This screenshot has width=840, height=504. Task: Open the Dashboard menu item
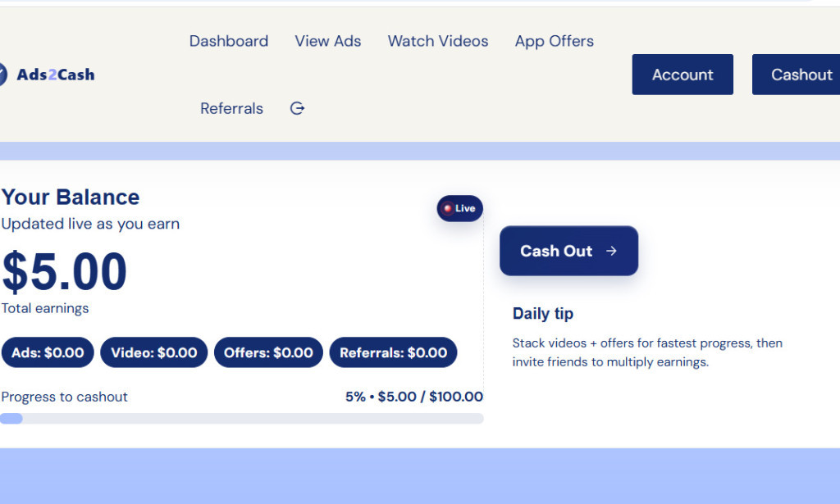point(229,41)
